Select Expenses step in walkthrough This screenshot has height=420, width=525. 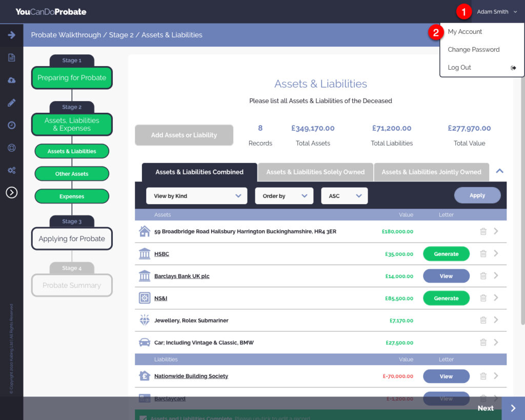72,196
